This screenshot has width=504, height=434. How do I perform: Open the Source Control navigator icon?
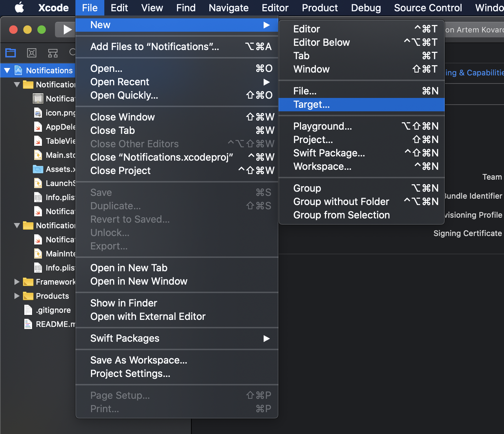point(32,53)
